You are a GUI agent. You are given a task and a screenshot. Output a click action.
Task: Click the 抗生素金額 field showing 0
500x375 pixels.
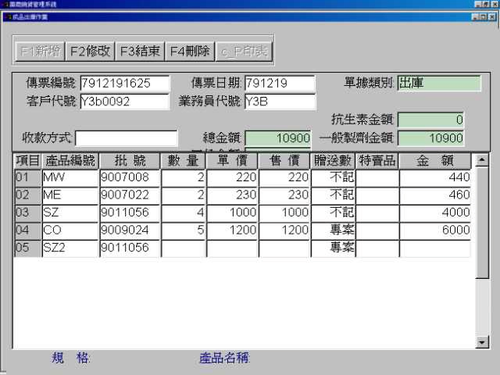pyautogui.click(x=430, y=120)
